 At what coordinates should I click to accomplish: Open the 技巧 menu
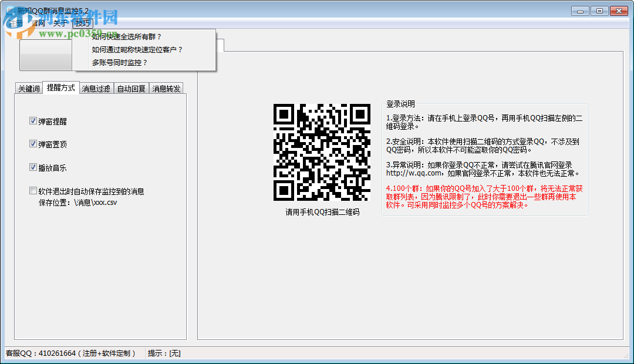[x=83, y=23]
